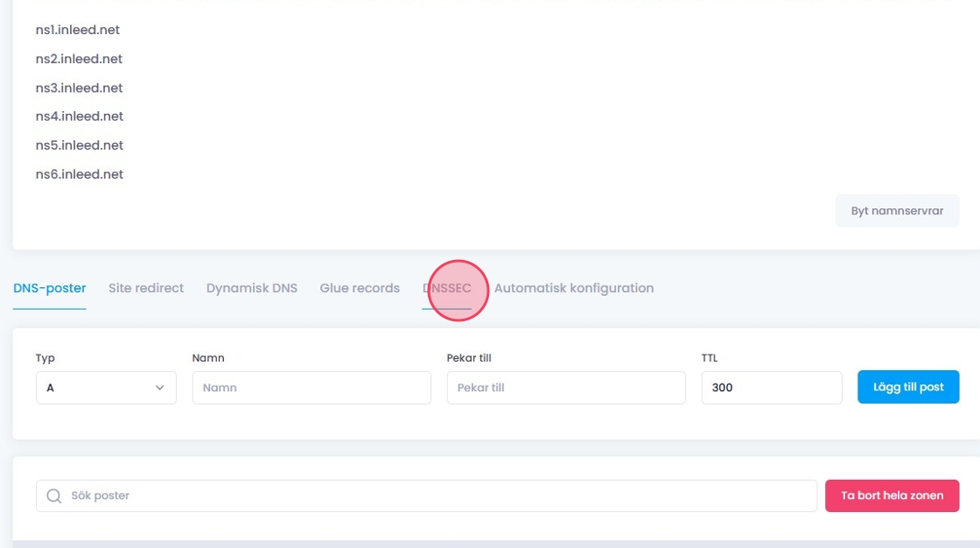Select the ns2.inleed.net nameserver text
980x548 pixels.
pyautogui.click(x=79, y=59)
